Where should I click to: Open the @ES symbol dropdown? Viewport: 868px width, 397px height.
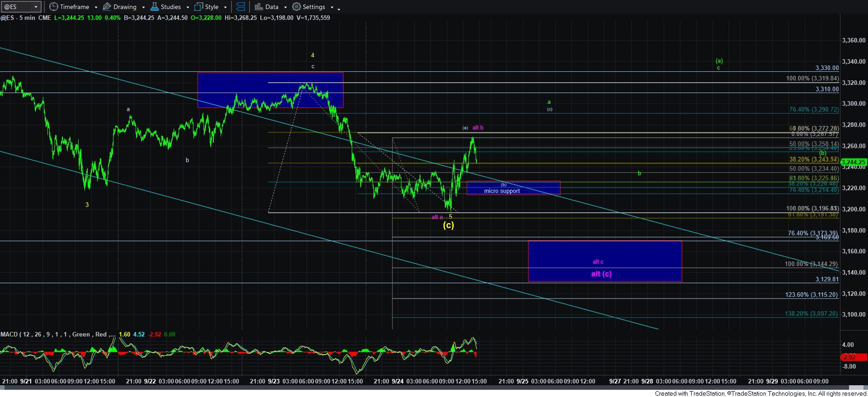(x=21, y=7)
